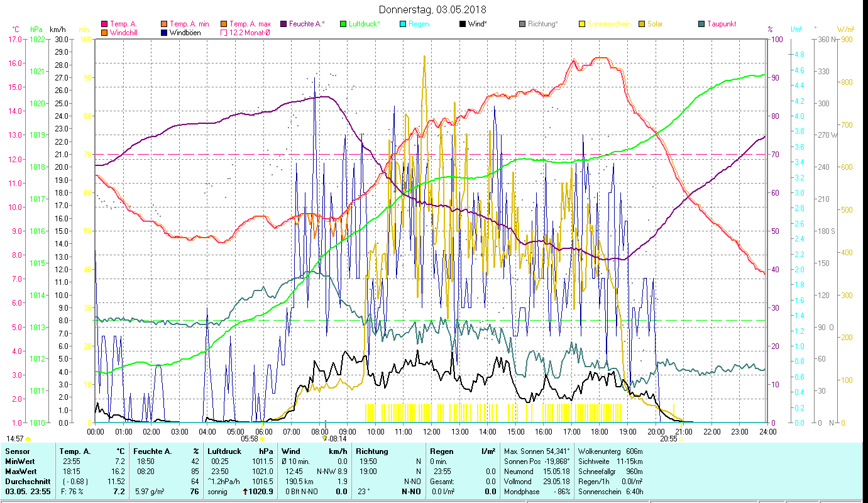Click the sonnig forecast text
This screenshot has width=868, height=503.
[x=217, y=492]
